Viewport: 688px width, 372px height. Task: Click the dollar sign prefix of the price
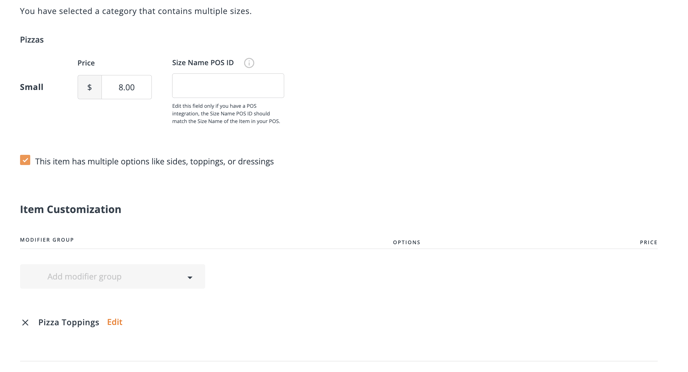pyautogui.click(x=90, y=87)
